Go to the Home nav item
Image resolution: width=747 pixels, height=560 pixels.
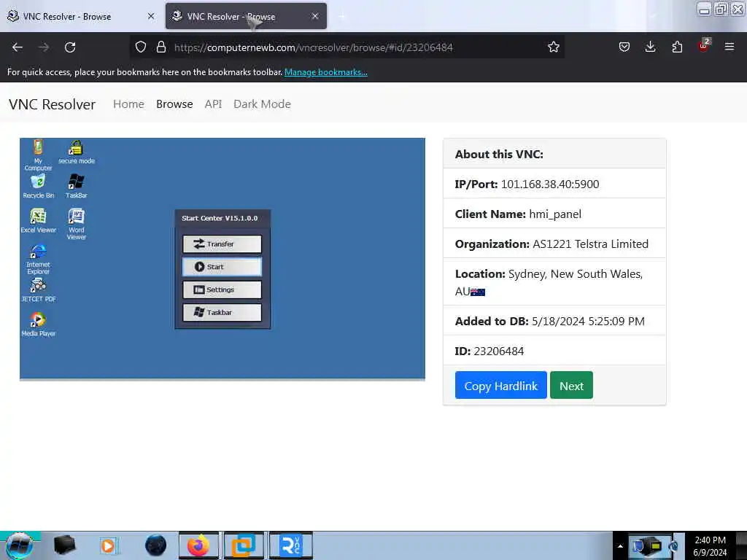128,104
